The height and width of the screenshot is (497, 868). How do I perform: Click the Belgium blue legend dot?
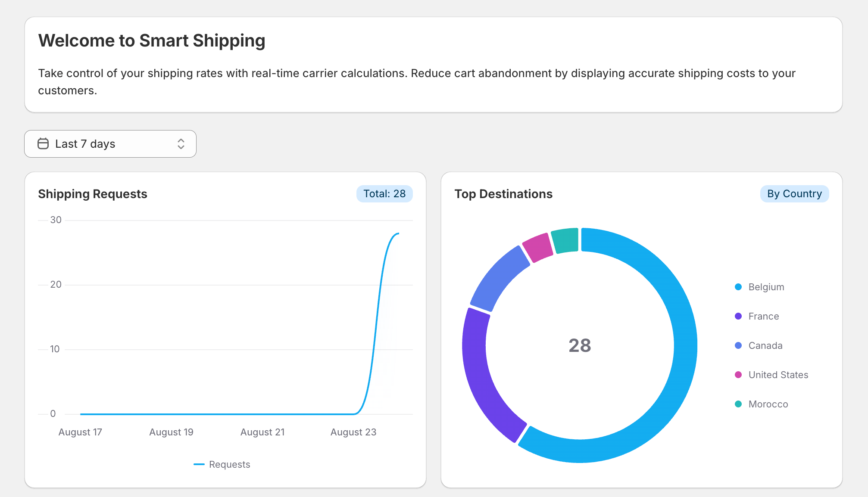click(x=738, y=287)
